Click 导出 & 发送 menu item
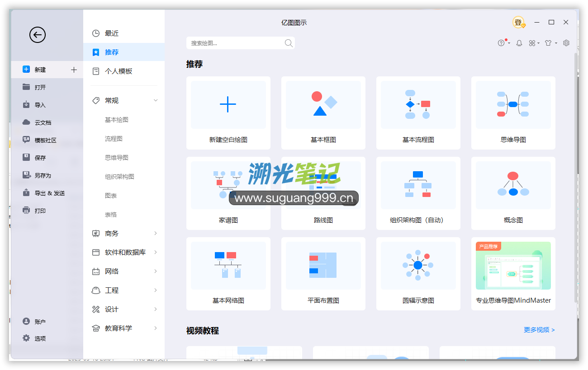 point(50,193)
